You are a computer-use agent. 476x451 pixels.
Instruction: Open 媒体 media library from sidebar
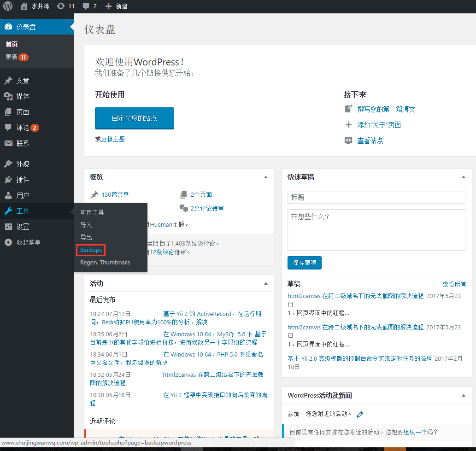(23, 96)
